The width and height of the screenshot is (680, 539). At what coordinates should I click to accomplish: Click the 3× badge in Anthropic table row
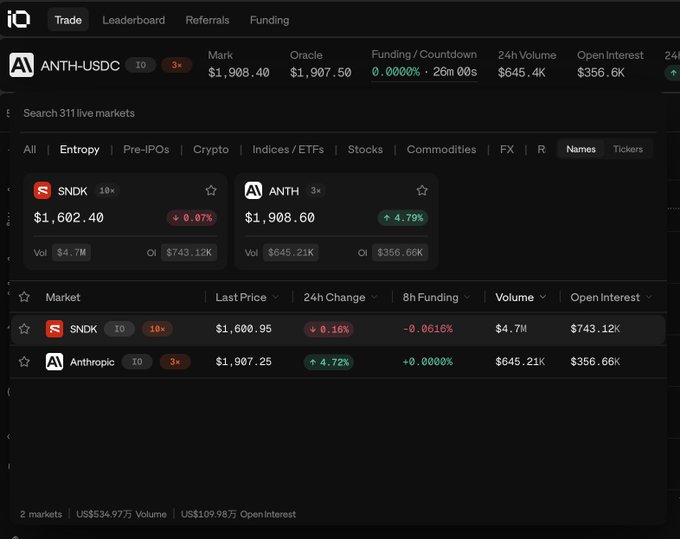coord(175,362)
